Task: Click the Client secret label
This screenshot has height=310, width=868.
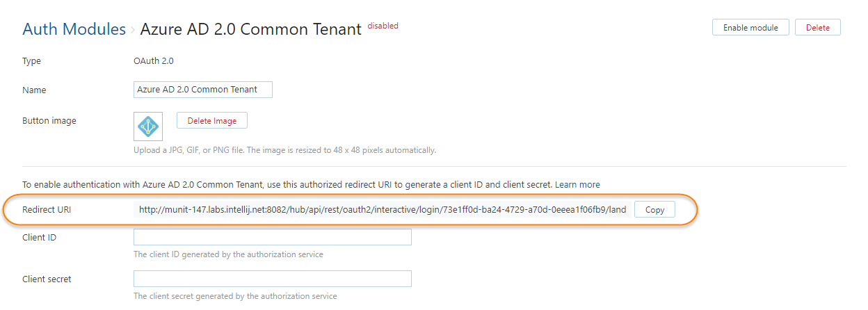Action: click(47, 279)
